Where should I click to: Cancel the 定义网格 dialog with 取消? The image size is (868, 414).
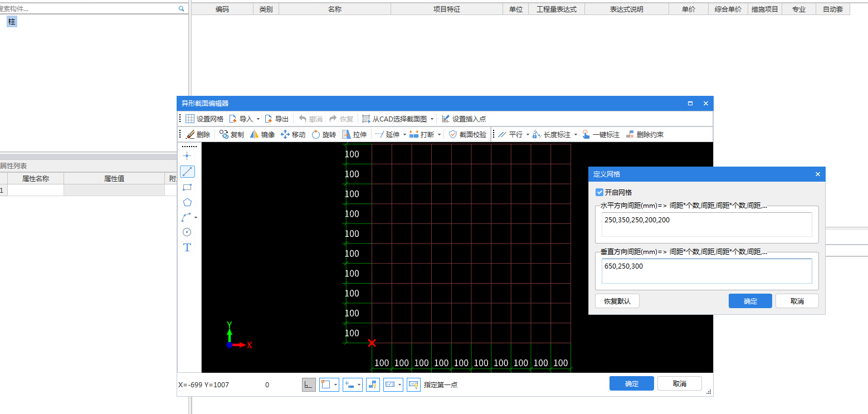coord(797,301)
